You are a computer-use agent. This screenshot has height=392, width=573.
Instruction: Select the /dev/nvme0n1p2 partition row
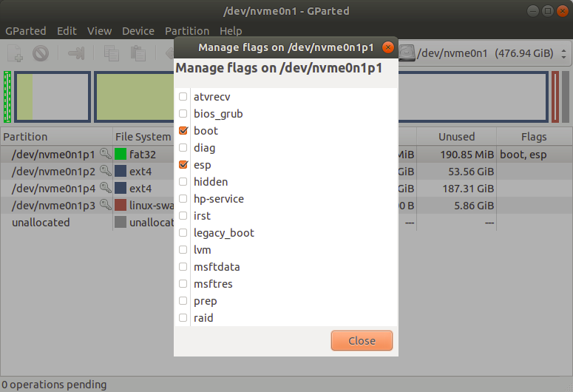[x=53, y=172]
